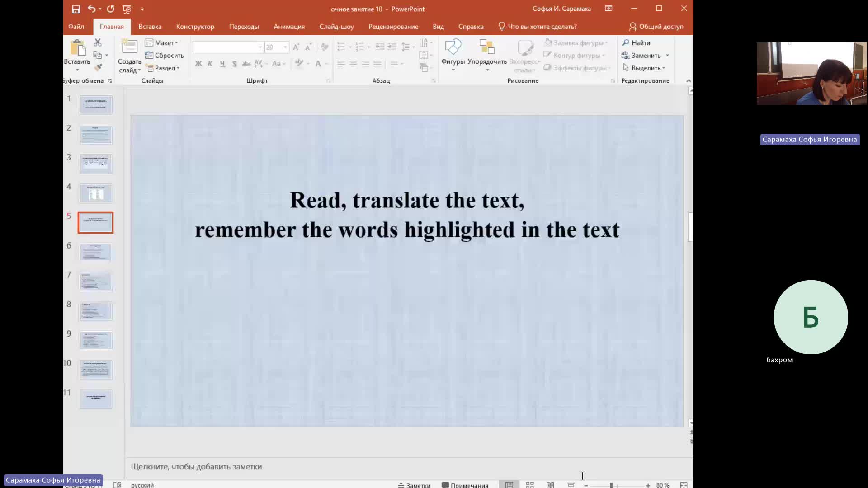The height and width of the screenshot is (488, 868).
Task: Open the Фигуры shapes gallery
Action: click(453, 55)
